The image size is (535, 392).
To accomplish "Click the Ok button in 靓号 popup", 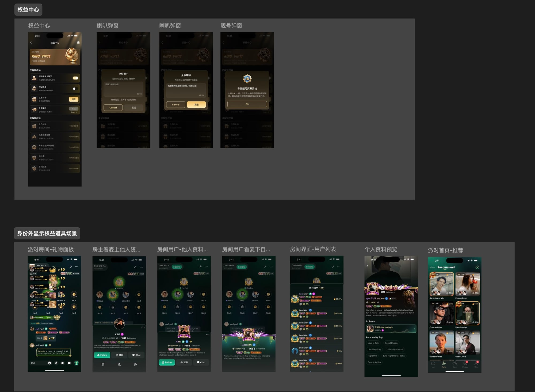I will tap(247, 104).
